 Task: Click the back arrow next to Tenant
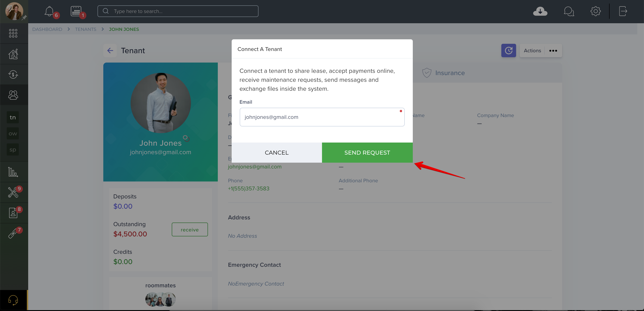click(110, 51)
